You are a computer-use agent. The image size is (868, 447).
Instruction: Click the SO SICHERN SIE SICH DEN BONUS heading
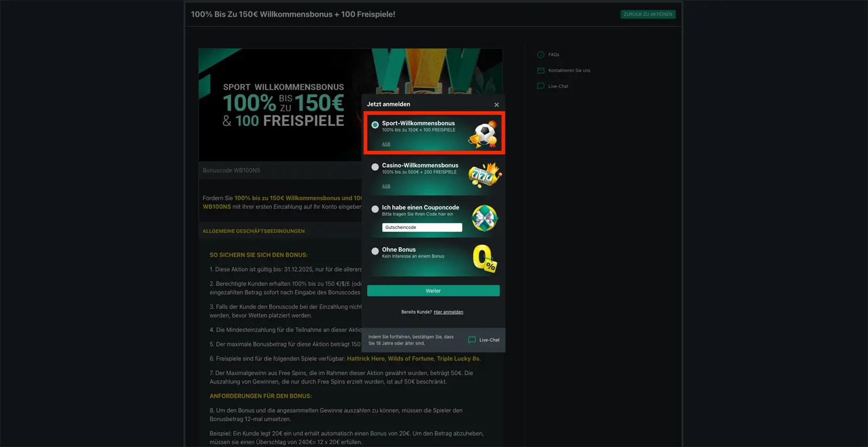tap(259, 255)
